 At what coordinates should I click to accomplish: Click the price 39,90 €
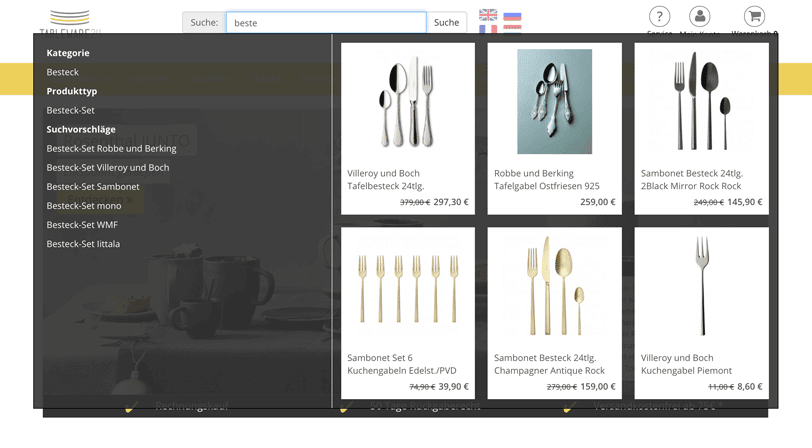point(453,386)
